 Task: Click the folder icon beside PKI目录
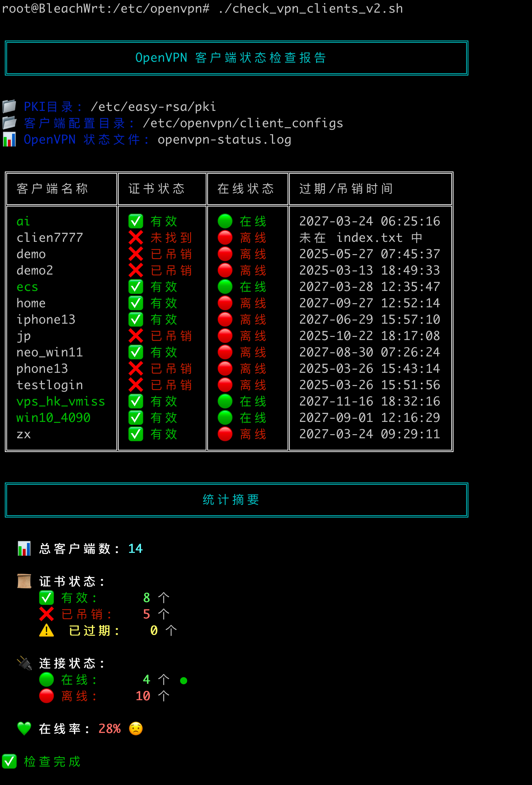point(9,106)
